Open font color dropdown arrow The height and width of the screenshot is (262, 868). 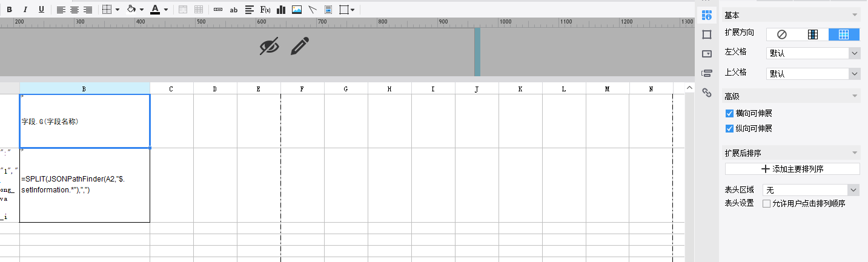(166, 10)
